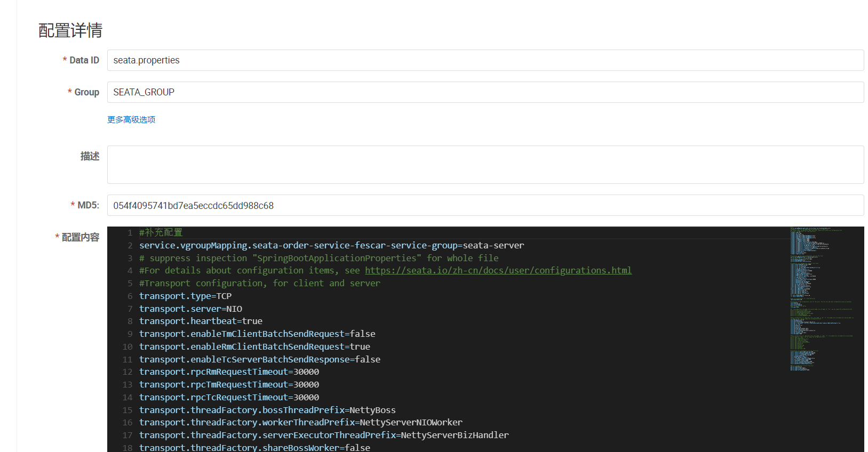Click 'transport.rpcTmRequestTimeout=30000' line

(x=229, y=384)
